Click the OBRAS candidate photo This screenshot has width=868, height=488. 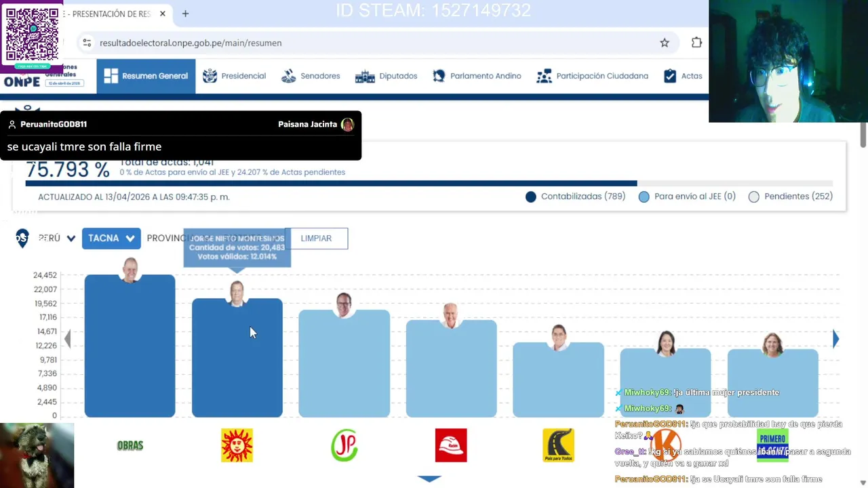tap(130, 269)
